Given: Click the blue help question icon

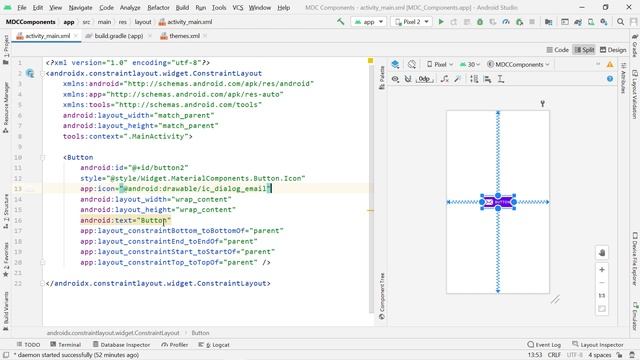Looking at the screenshot, I should coord(610,79).
